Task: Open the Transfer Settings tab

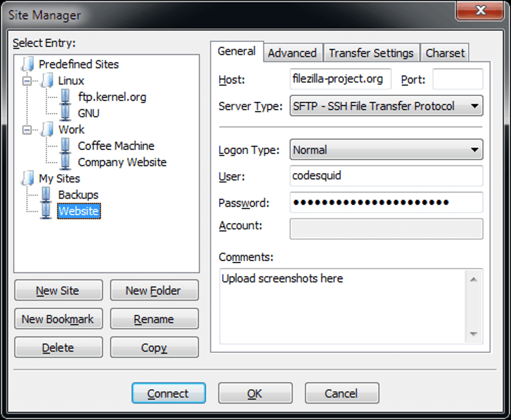Action: [371, 52]
